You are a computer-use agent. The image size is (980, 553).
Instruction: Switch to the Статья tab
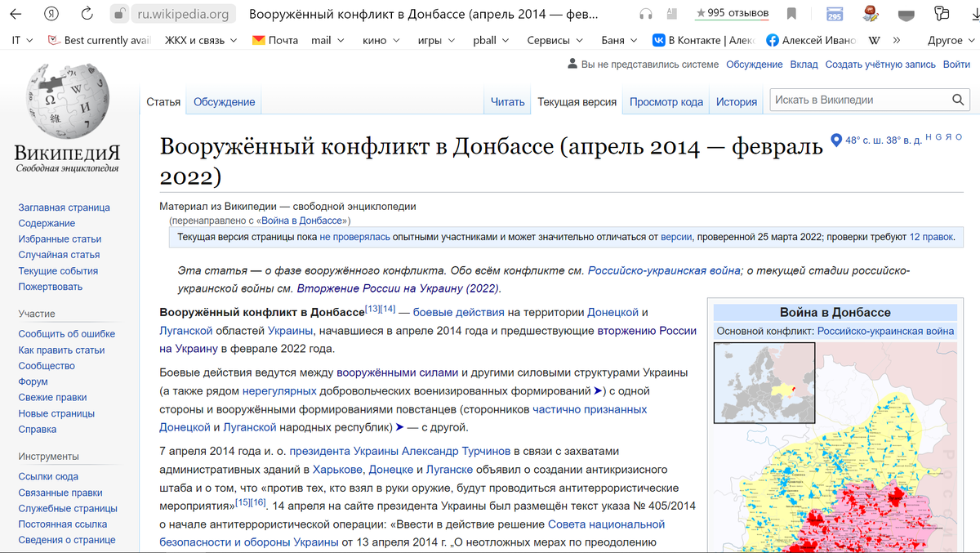coord(163,102)
